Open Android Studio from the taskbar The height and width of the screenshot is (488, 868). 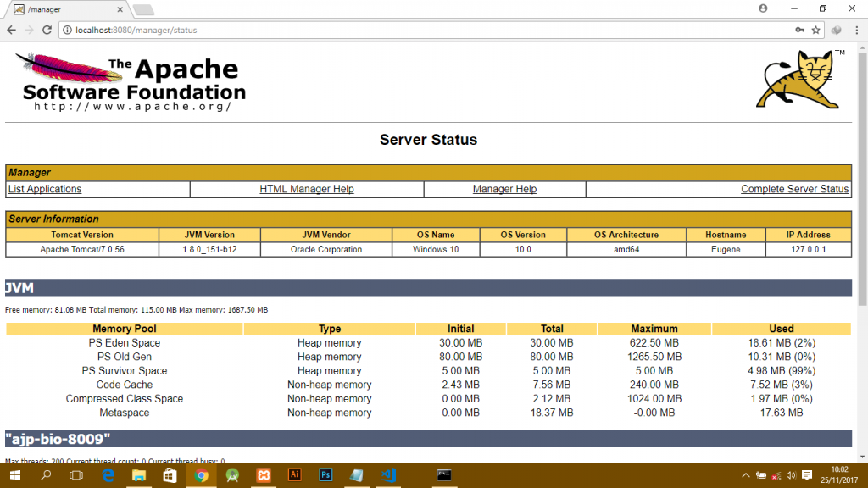[232, 475]
